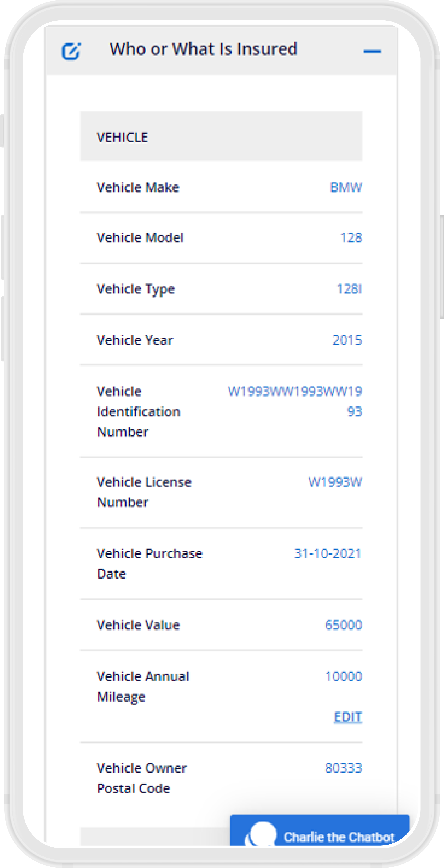Open Charlie the Chatbot
444x868 pixels.
pos(320,830)
